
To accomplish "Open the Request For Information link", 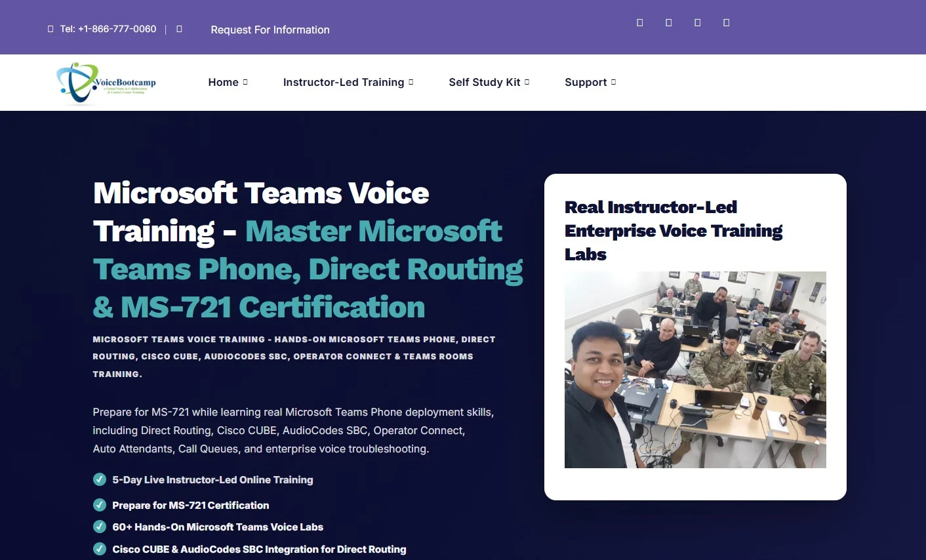I will tap(270, 30).
